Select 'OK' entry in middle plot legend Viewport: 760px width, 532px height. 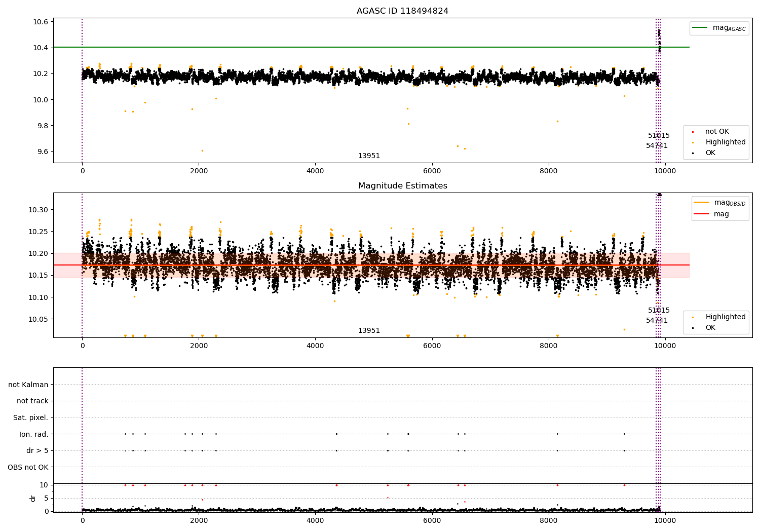coord(710,328)
